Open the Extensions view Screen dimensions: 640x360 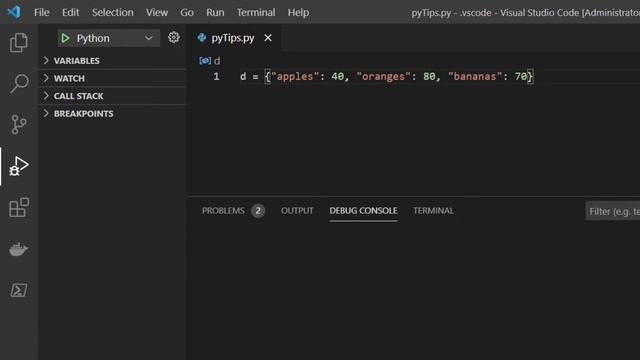pos(19,207)
